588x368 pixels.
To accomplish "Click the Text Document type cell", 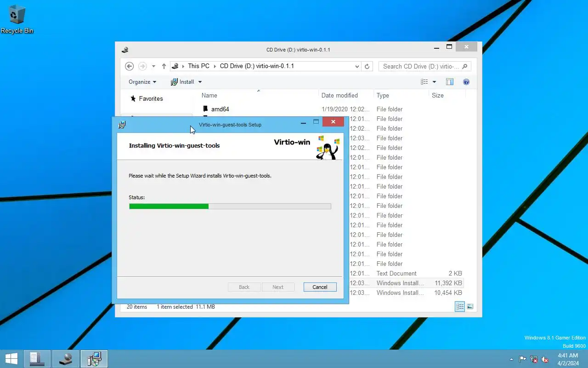I will coord(396,273).
